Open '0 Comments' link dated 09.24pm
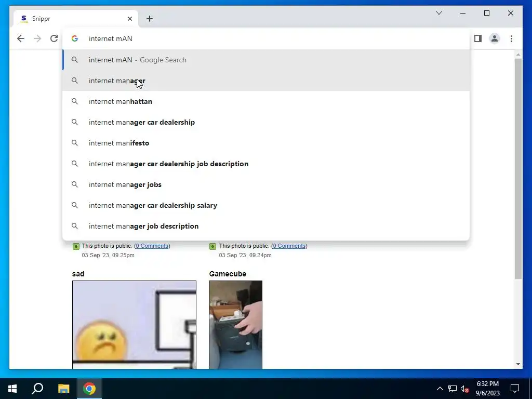 tap(289, 246)
